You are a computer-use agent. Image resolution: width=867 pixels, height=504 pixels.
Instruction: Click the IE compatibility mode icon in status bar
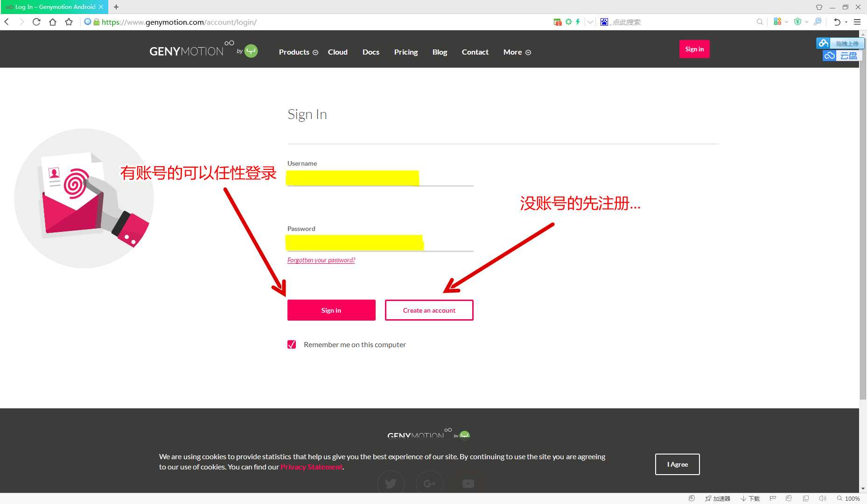789,498
